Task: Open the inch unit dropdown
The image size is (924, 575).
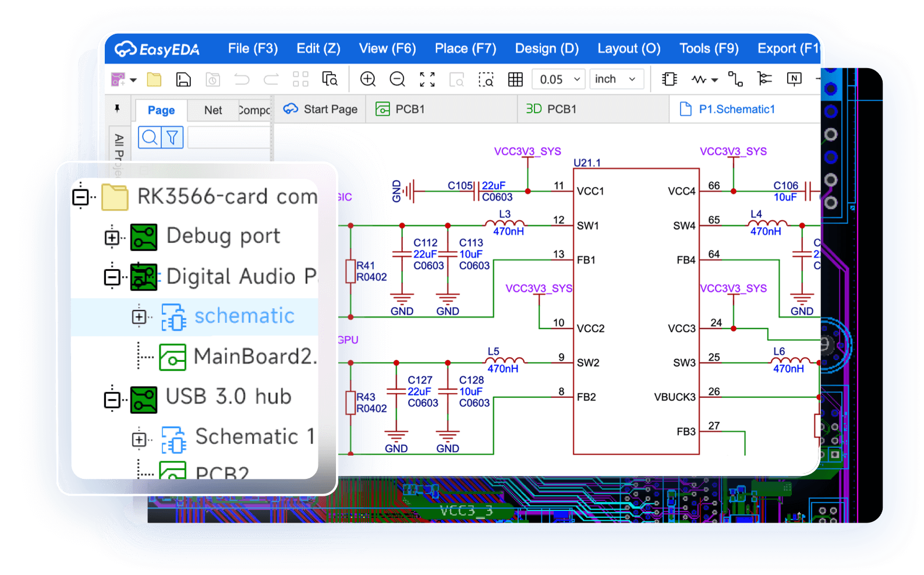Action: click(616, 79)
